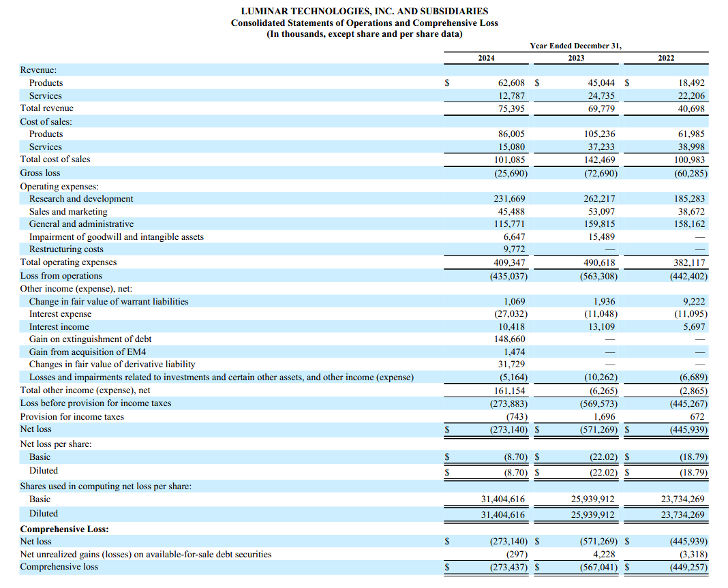Screen dimensions: 728x588
Task: Select income tax provision value 1,696
Action: pos(604,417)
